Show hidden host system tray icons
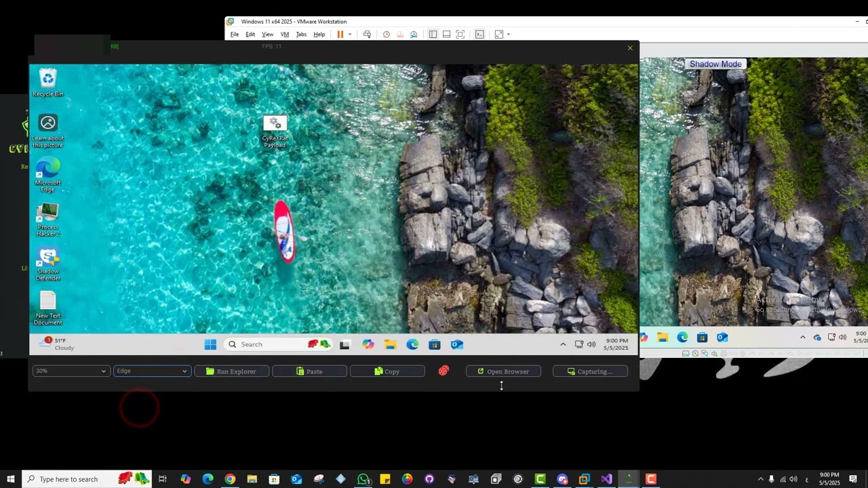The height and width of the screenshot is (488, 868). click(x=760, y=479)
